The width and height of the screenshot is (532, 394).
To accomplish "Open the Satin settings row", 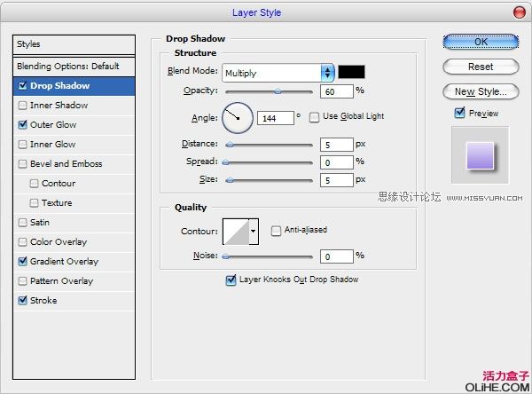I will 74,223.
